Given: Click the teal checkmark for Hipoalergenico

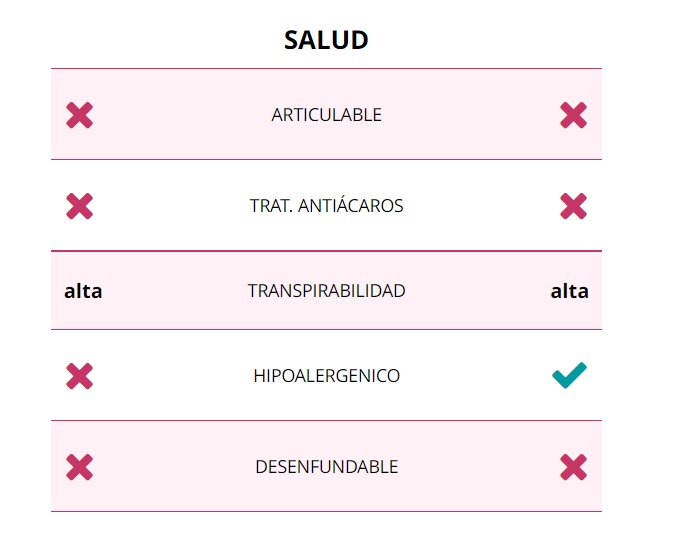Looking at the screenshot, I should [x=569, y=376].
